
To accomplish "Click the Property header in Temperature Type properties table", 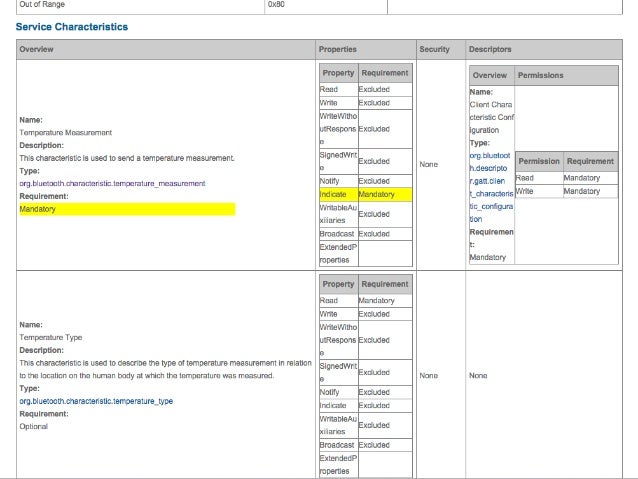I will tap(338, 284).
